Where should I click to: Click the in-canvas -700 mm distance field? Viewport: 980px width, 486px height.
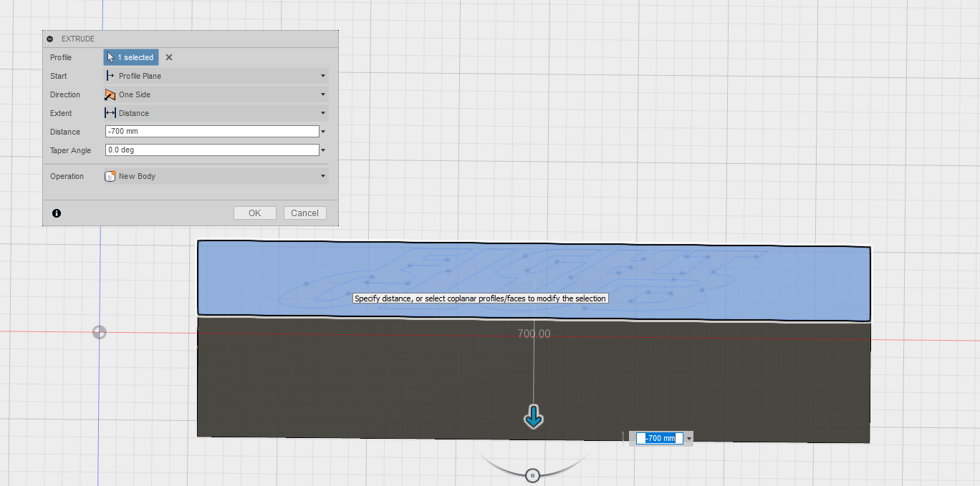click(x=660, y=438)
